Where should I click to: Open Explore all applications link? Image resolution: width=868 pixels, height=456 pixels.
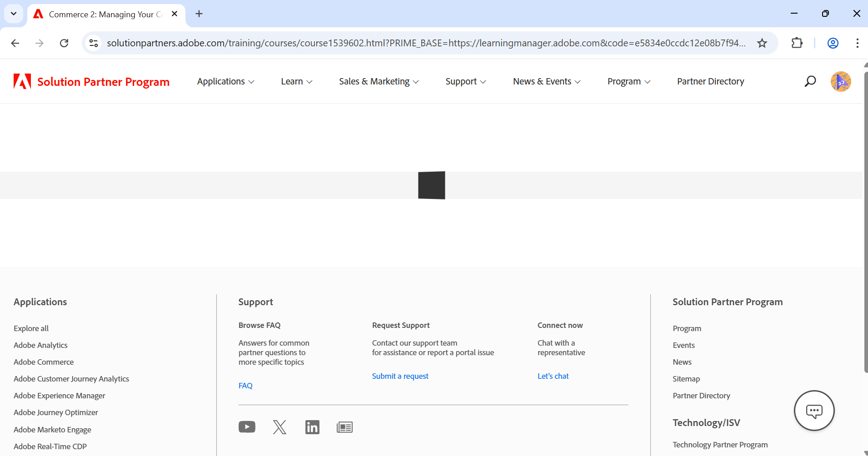pyautogui.click(x=31, y=328)
